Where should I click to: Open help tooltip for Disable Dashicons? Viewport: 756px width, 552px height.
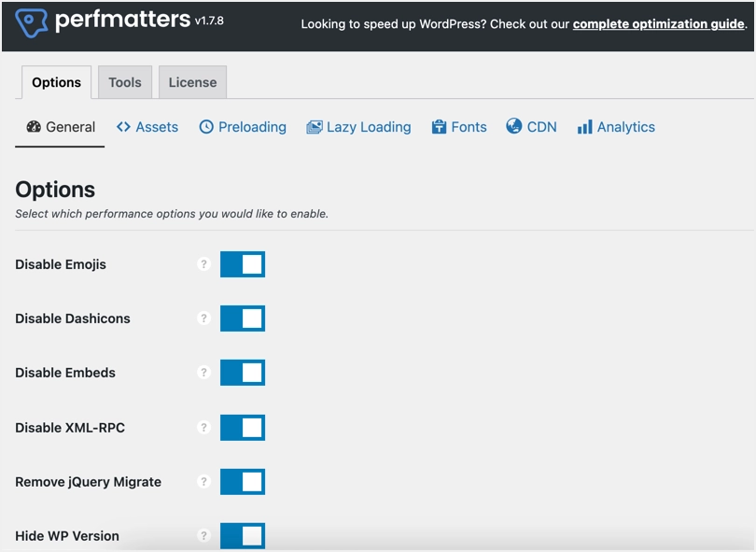pyautogui.click(x=204, y=318)
